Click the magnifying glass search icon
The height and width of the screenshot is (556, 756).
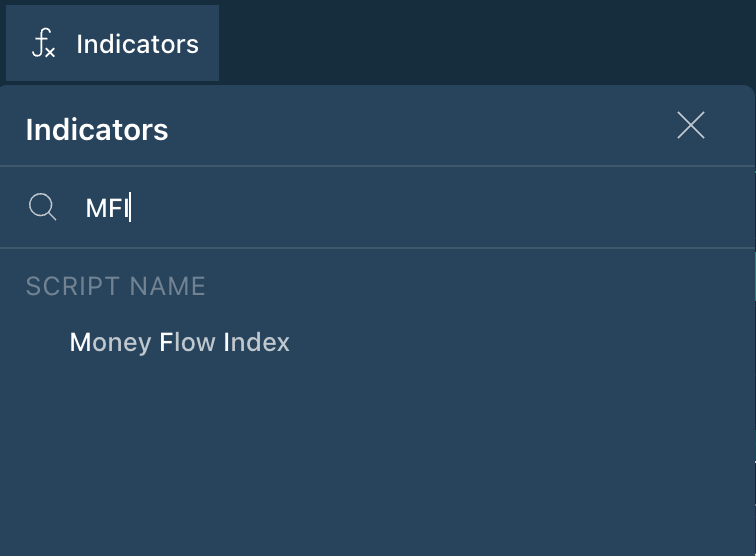(43, 208)
